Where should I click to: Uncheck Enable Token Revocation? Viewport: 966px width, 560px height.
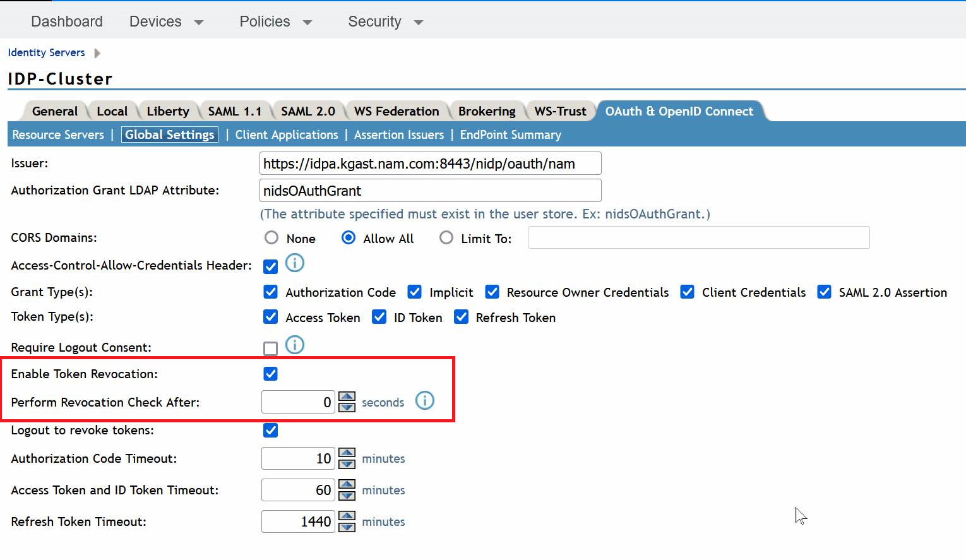point(270,374)
